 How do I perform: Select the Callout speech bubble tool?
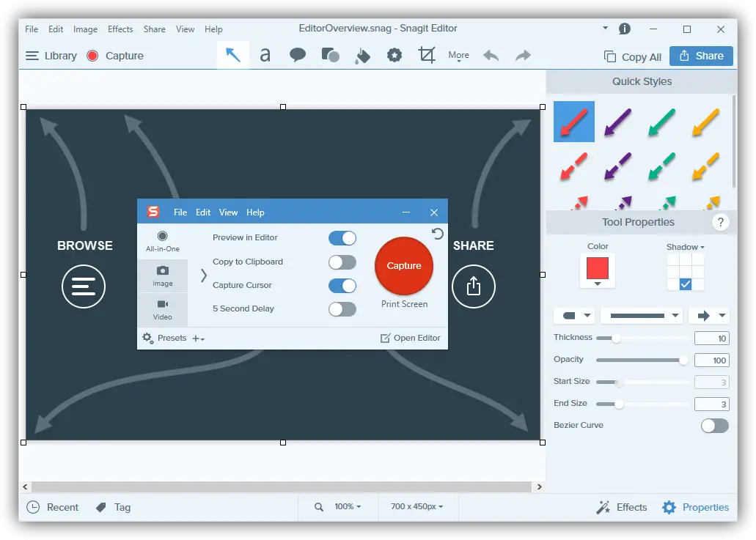click(298, 56)
